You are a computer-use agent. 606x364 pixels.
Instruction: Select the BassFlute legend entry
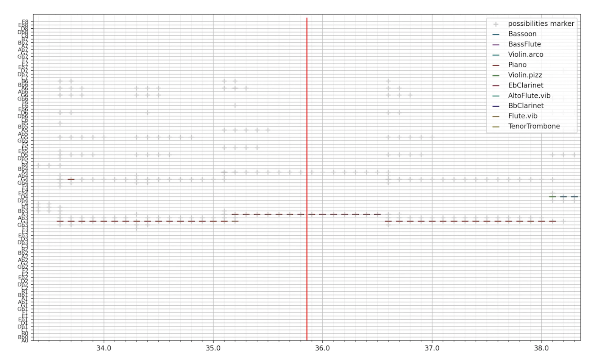click(x=524, y=44)
